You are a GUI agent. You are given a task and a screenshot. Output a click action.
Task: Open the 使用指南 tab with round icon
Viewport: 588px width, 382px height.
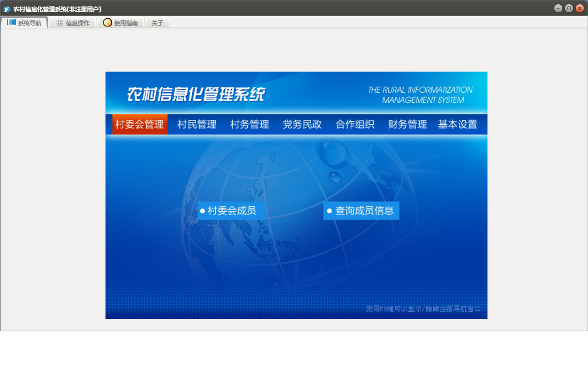pos(120,23)
